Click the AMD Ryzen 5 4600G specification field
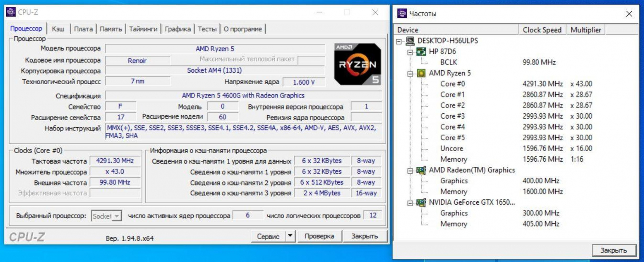This screenshot has width=644, height=262. pos(243,96)
